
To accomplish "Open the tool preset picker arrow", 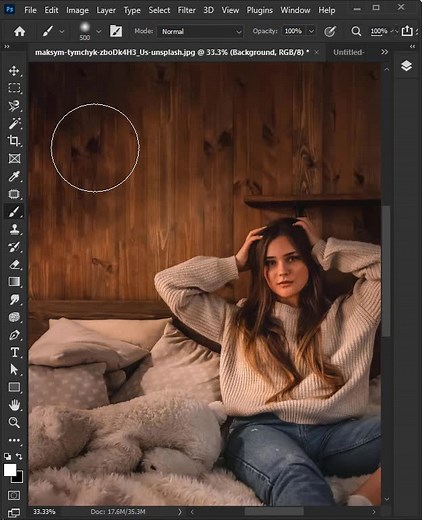I will pyautogui.click(x=62, y=32).
